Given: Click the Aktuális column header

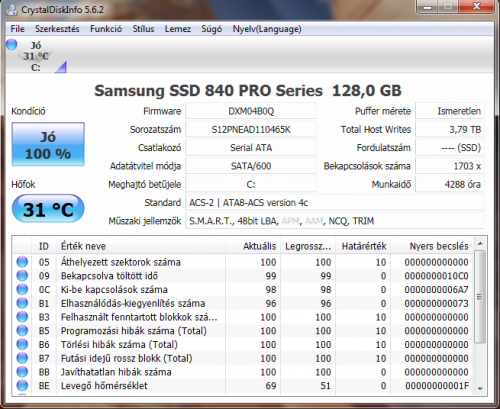Looking at the screenshot, I should click(253, 246).
